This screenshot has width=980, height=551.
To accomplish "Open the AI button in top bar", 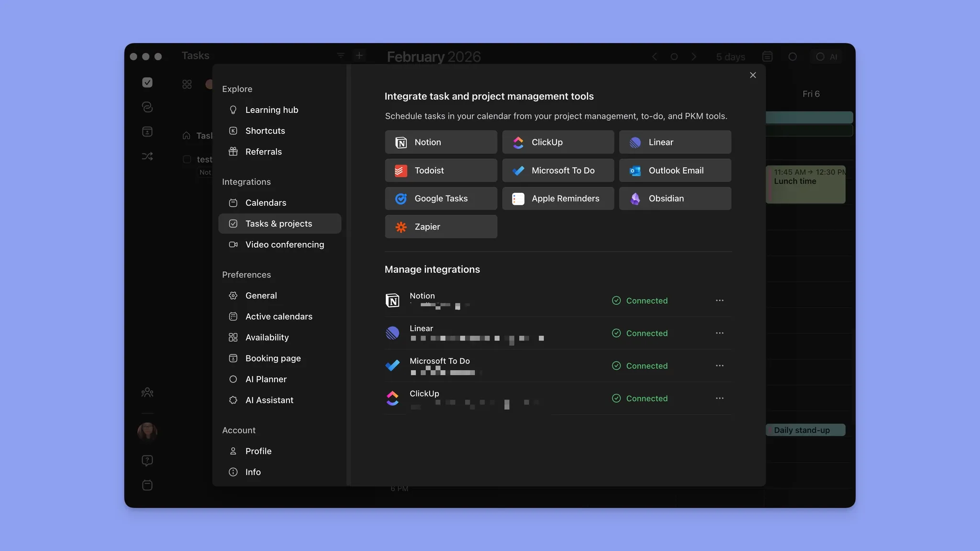I will tap(826, 57).
